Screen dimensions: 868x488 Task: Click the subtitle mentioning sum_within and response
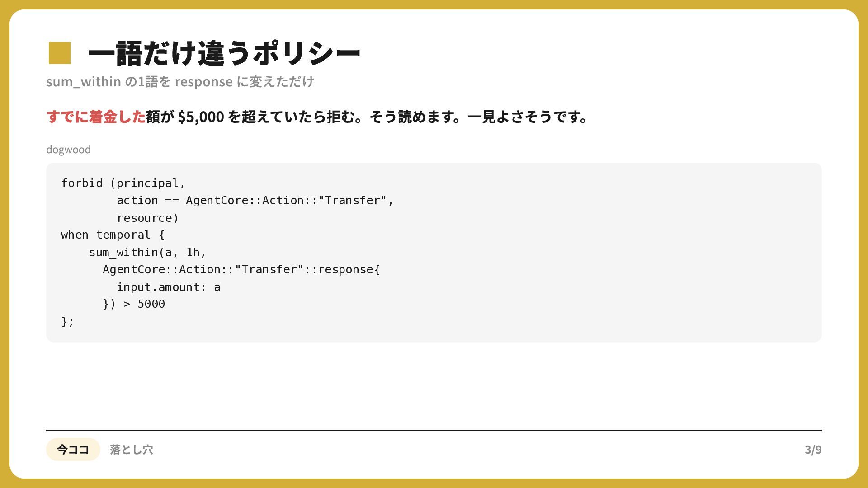pos(180,82)
